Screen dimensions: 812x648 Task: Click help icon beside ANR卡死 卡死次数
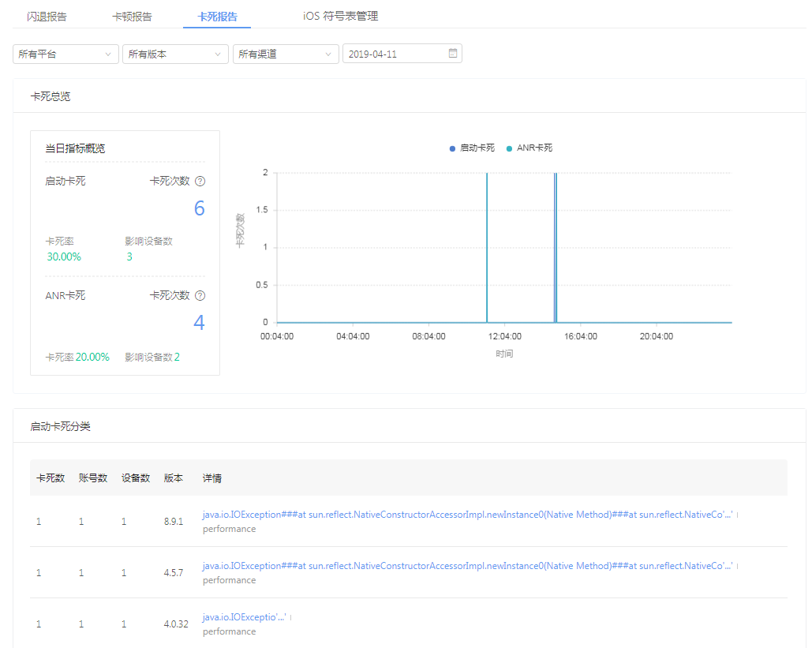click(x=200, y=296)
